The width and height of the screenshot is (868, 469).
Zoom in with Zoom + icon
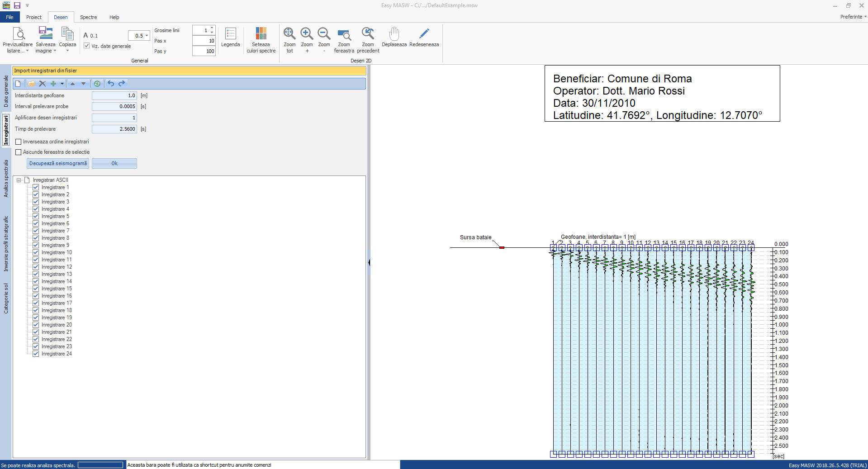pyautogui.click(x=307, y=33)
